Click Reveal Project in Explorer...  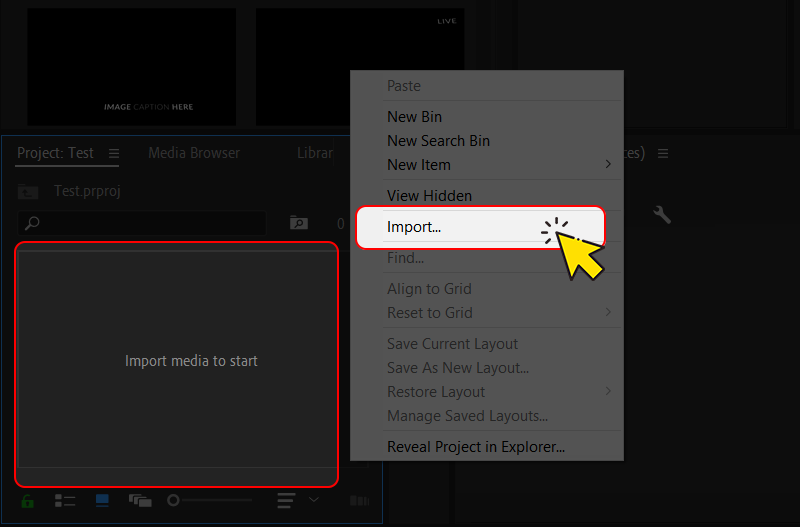476,446
